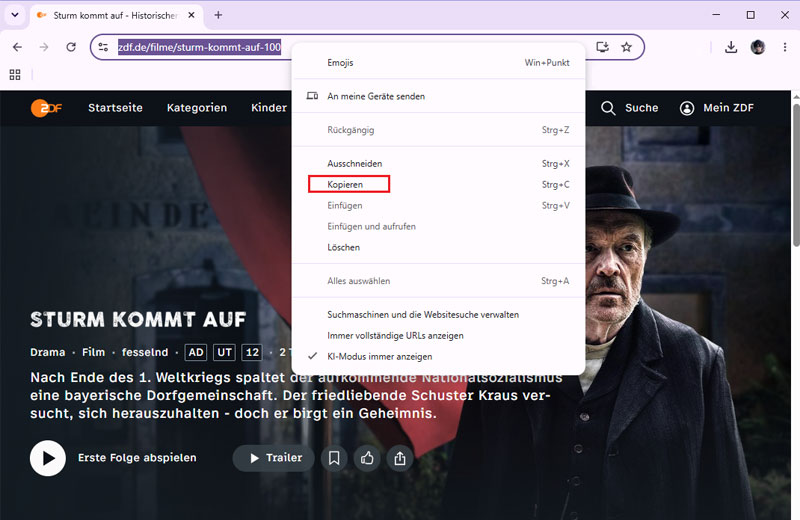The image size is (800, 520).
Task: Choose Kopieren from the context menu
Action: (438, 184)
